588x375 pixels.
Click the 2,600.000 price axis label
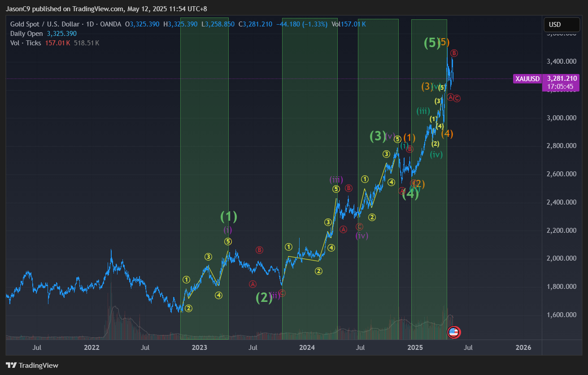(562, 174)
